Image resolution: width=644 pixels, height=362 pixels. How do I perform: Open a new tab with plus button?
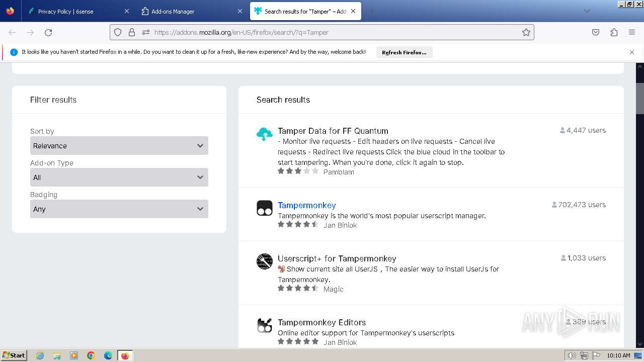pos(372,11)
